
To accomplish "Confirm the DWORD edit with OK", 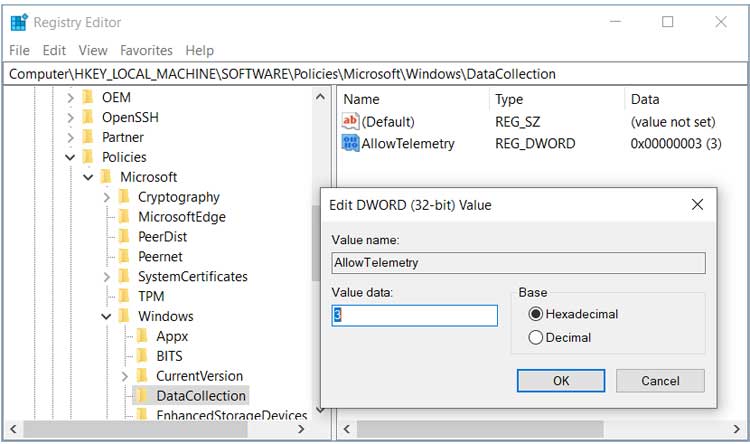I will point(561,380).
